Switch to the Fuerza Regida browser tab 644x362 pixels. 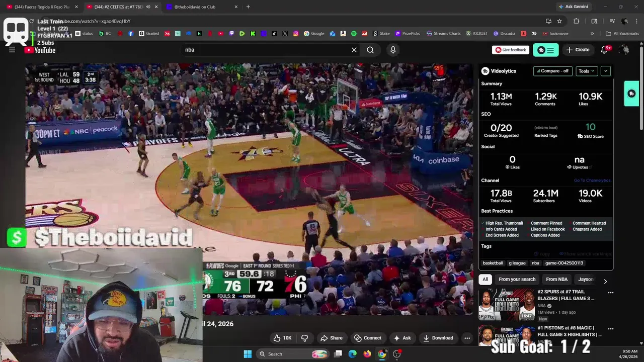[42, 7]
